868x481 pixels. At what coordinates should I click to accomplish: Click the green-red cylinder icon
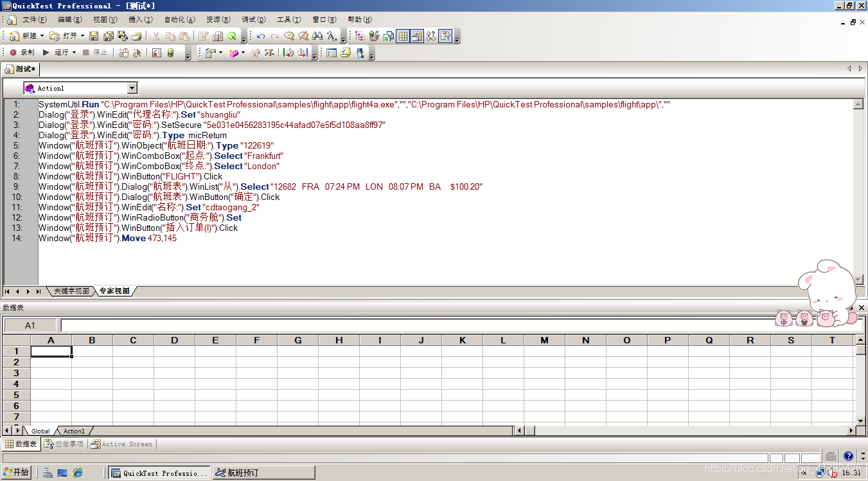(x=171, y=53)
